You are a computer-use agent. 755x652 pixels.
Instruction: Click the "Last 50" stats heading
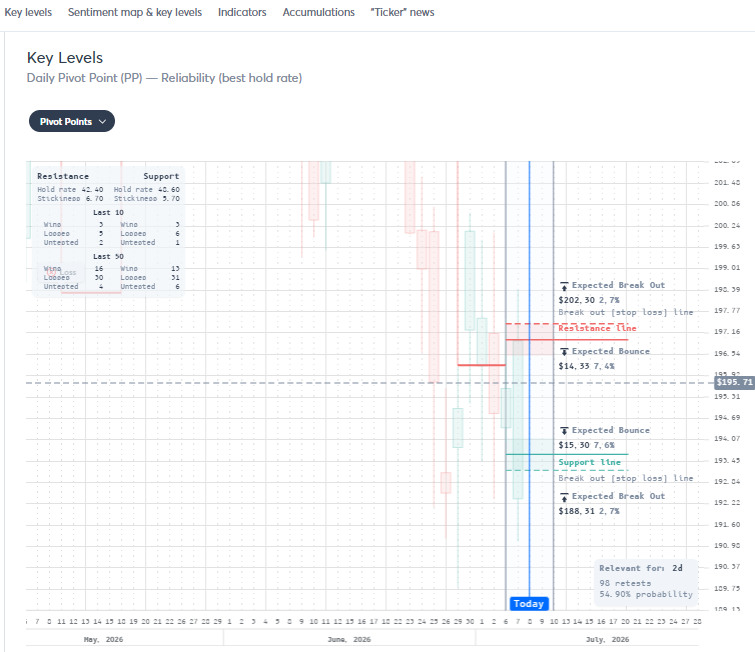[108, 257]
